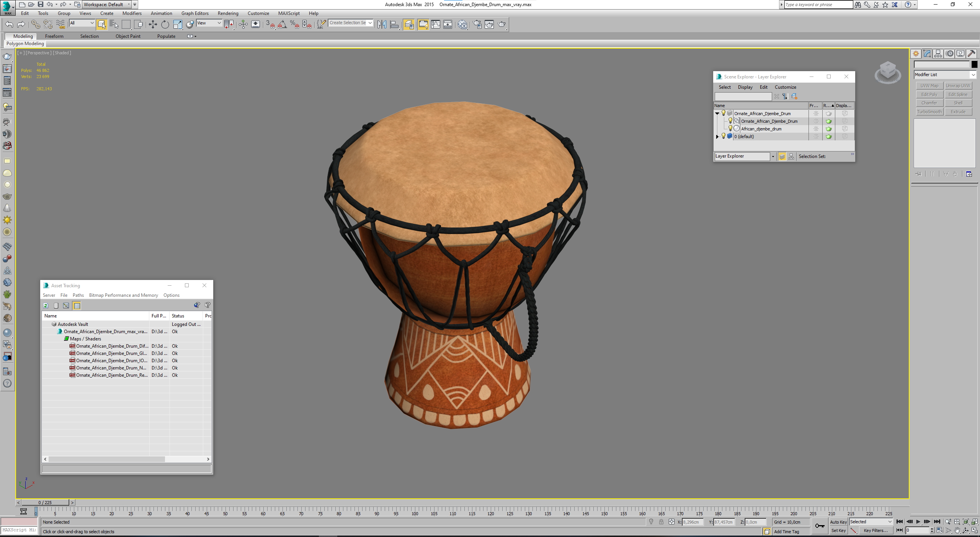This screenshot has height=537, width=980.
Task: Toggle renderable teapot for African_djembe_drum row
Action: [x=829, y=129]
